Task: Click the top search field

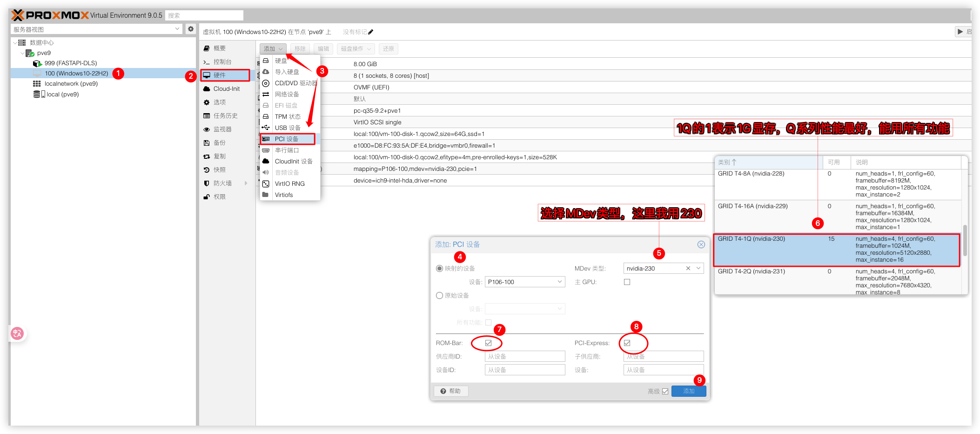Action: 205,15
